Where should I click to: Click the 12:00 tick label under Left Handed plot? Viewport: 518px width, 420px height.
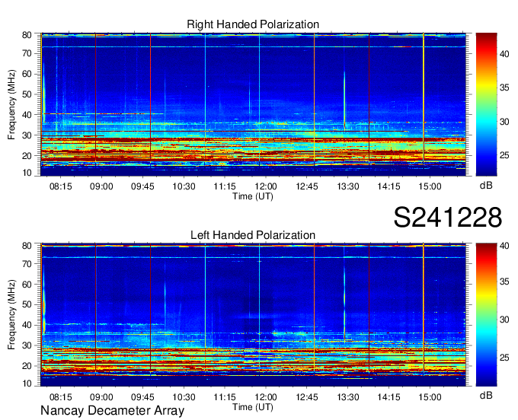266,397
